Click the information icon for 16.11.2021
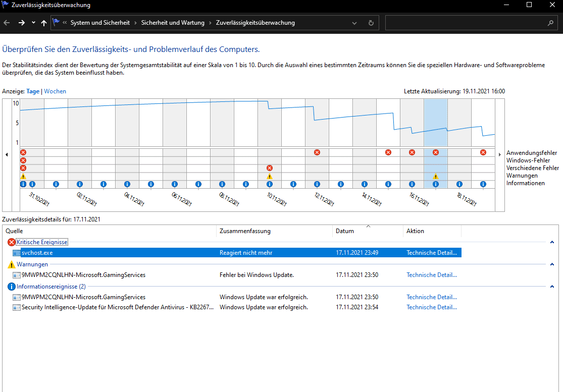The width and height of the screenshot is (563, 392). click(412, 184)
